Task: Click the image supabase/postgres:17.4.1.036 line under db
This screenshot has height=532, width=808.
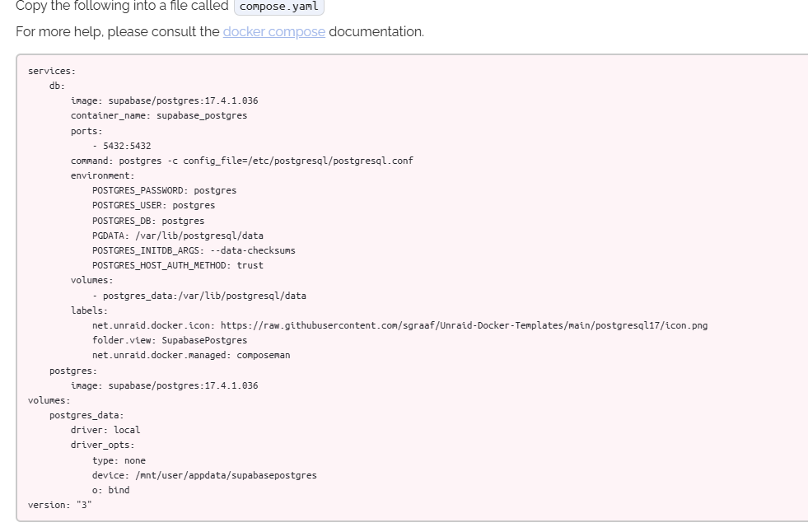Action: click(165, 101)
